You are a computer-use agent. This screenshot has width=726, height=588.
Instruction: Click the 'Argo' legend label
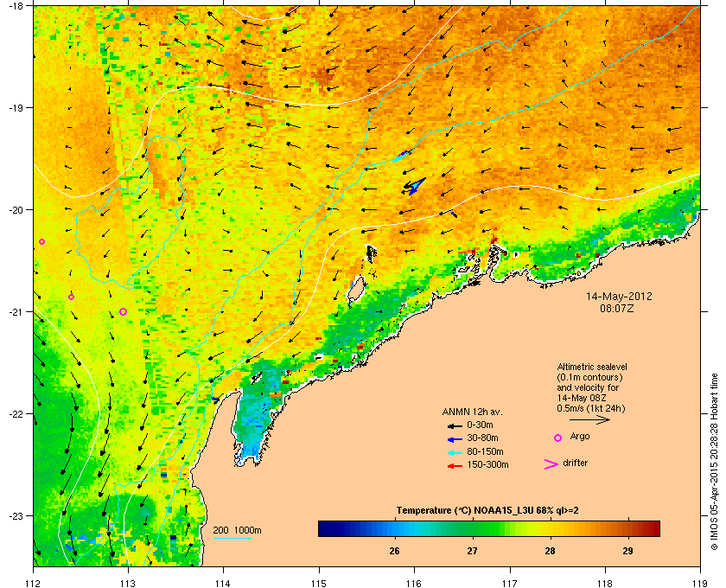tap(580, 437)
